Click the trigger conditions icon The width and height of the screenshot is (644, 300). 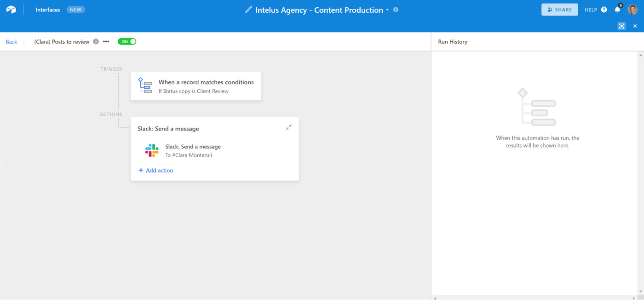145,85
